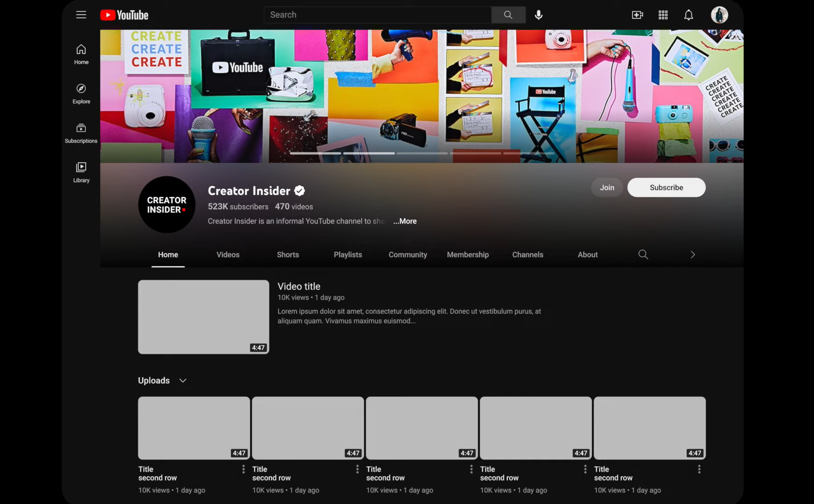
Task: Switch to the Community tab
Action: [408, 255]
